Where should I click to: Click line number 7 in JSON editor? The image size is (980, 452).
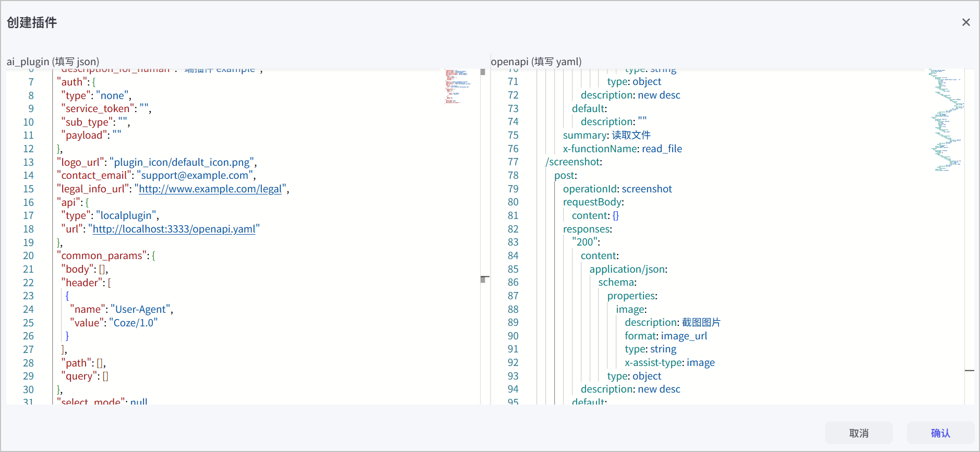31,82
